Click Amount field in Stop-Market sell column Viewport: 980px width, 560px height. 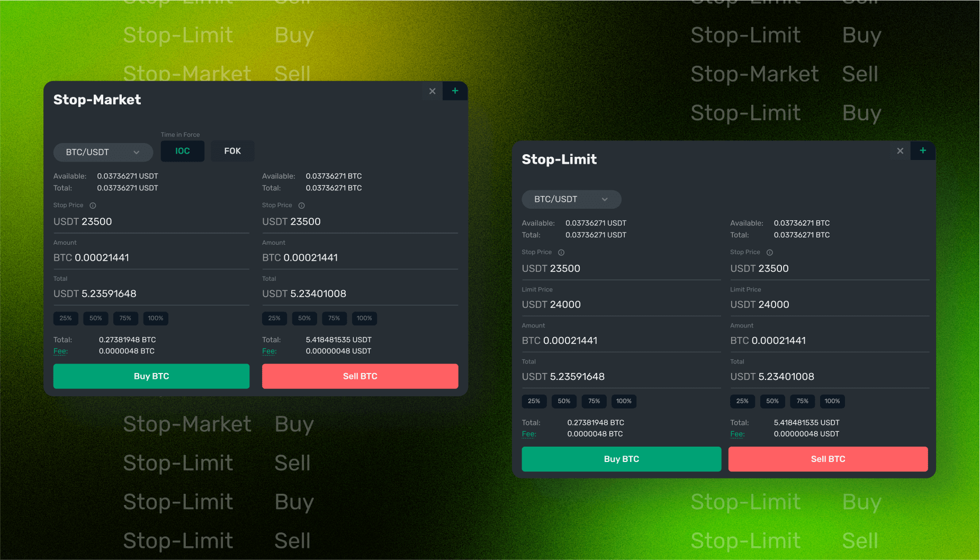359,257
